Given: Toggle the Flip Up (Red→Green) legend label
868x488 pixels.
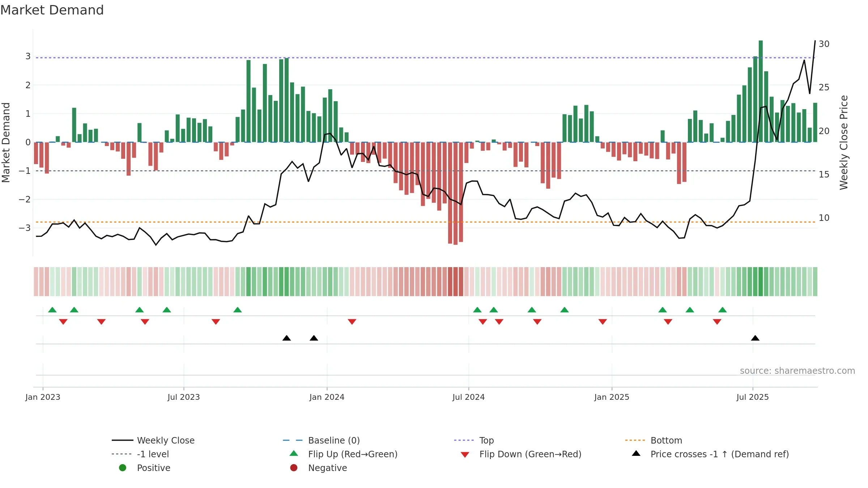Looking at the screenshot, I should (353, 454).
